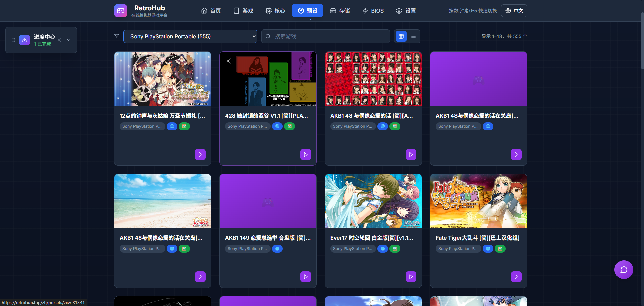Click blue globe badge on AKB1149 card
644x306 pixels.
(277, 249)
